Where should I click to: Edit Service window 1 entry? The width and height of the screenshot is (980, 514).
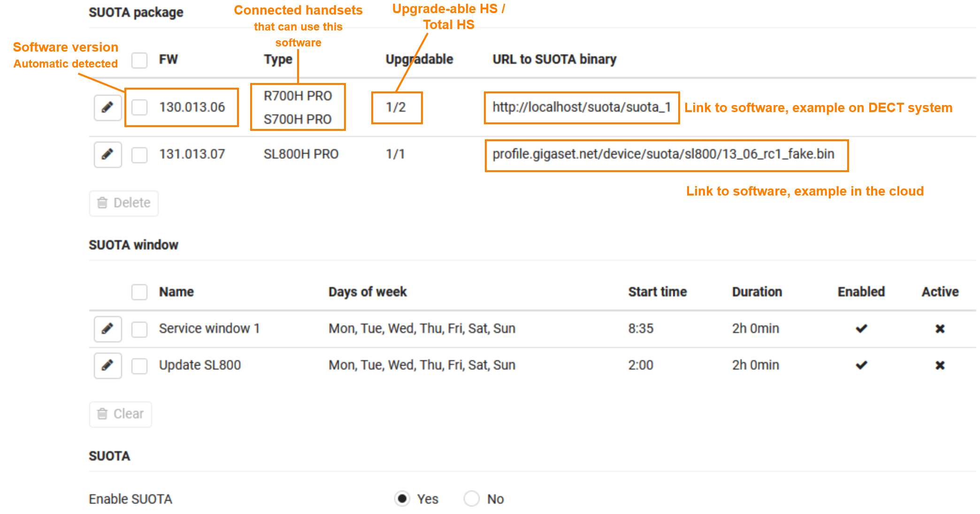107,329
